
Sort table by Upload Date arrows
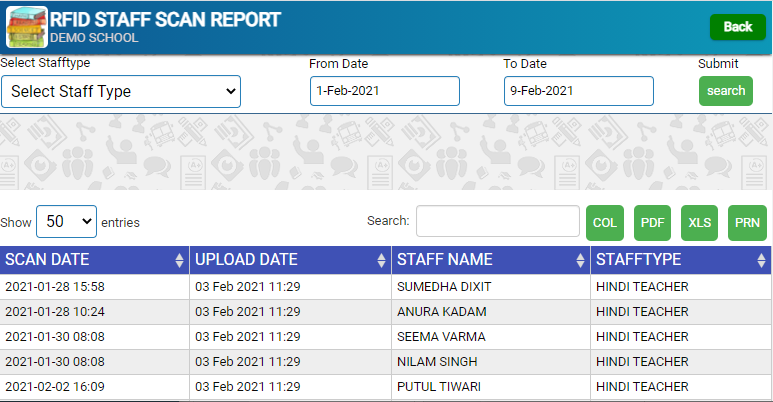tap(381, 260)
